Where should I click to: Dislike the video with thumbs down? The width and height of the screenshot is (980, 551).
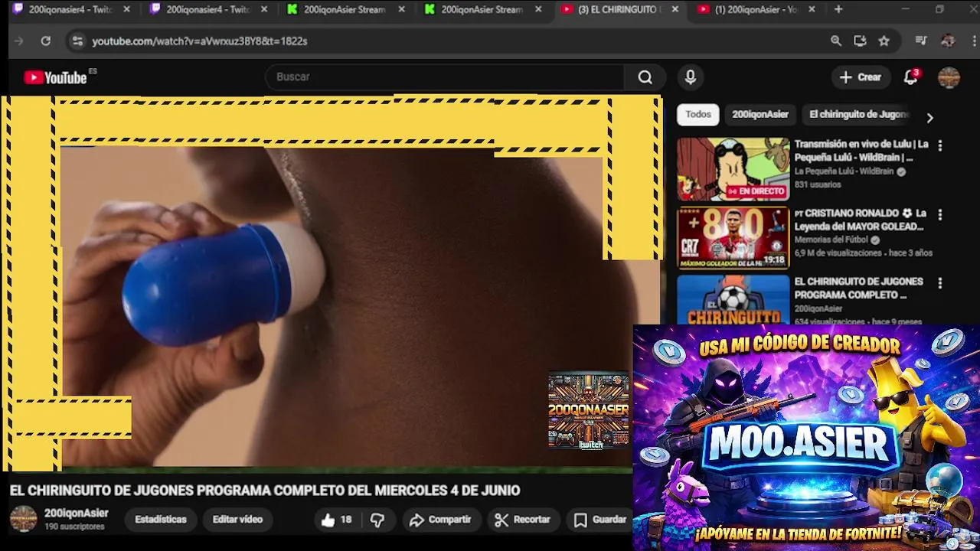click(x=377, y=520)
